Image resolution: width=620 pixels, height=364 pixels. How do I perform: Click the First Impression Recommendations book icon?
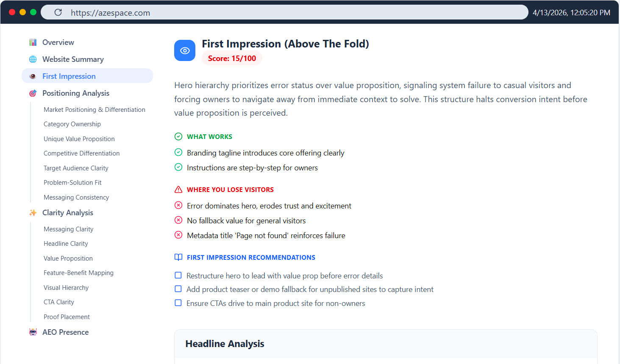[178, 257]
